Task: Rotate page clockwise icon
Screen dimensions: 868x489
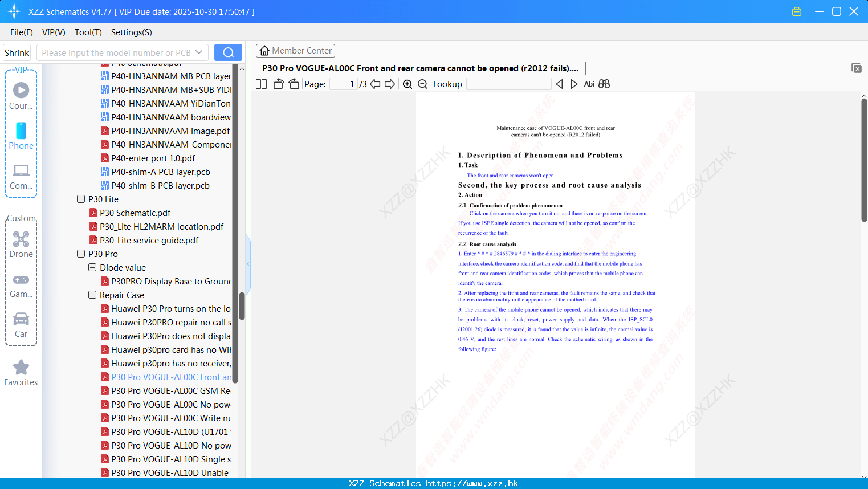Action: click(294, 84)
